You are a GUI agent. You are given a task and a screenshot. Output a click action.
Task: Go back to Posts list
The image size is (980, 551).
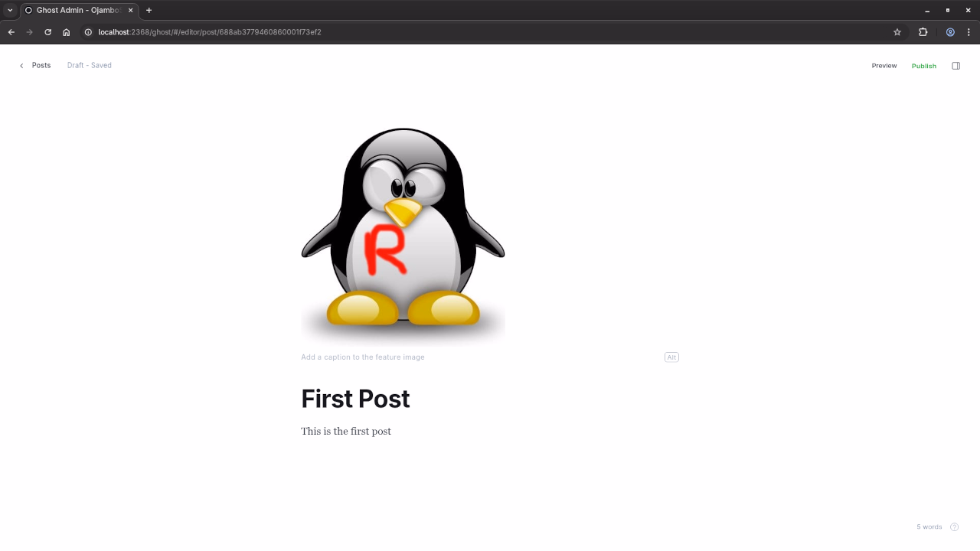pyautogui.click(x=35, y=66)
